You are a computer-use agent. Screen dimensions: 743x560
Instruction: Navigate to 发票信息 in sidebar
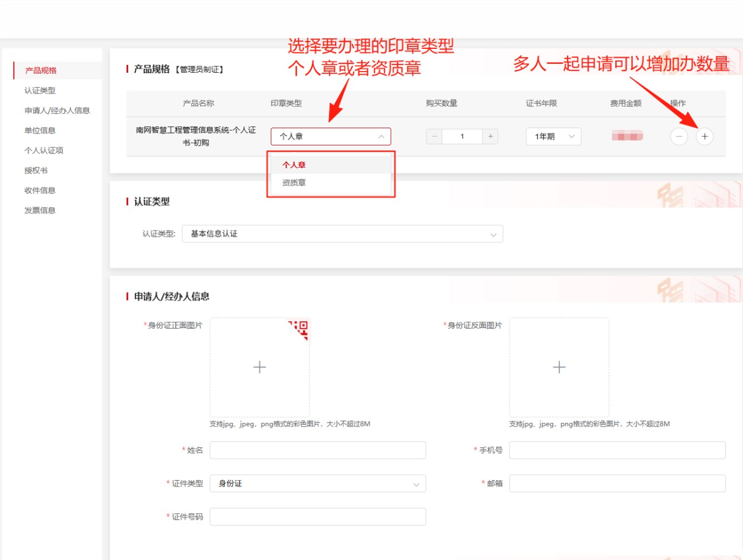click(39, 210)
